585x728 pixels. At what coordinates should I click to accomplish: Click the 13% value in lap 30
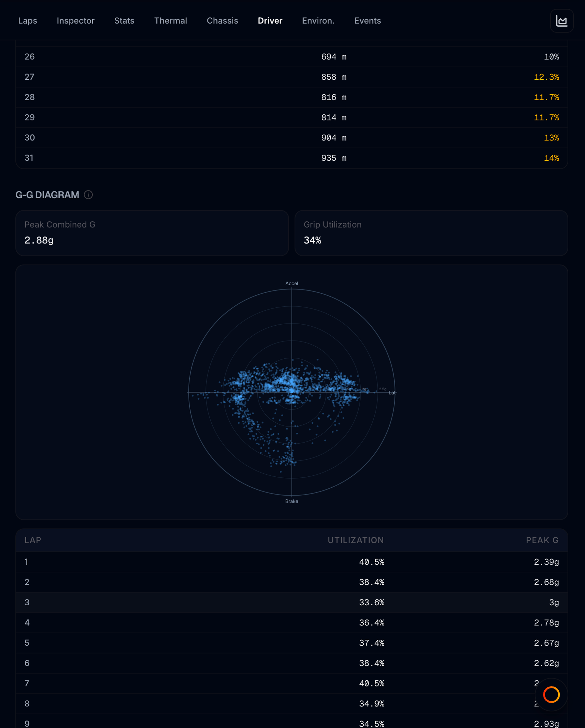551,138
